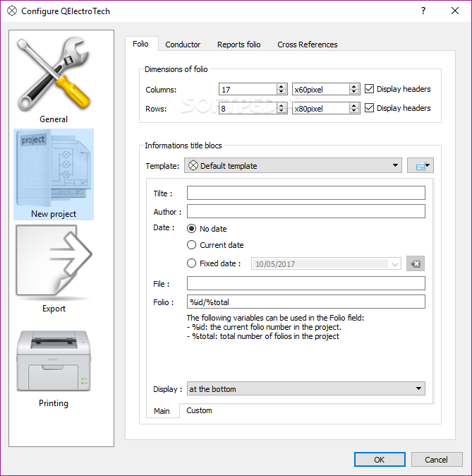
Task: Click into the File input field
Action: pyautogui.click(x=305, y=283)
